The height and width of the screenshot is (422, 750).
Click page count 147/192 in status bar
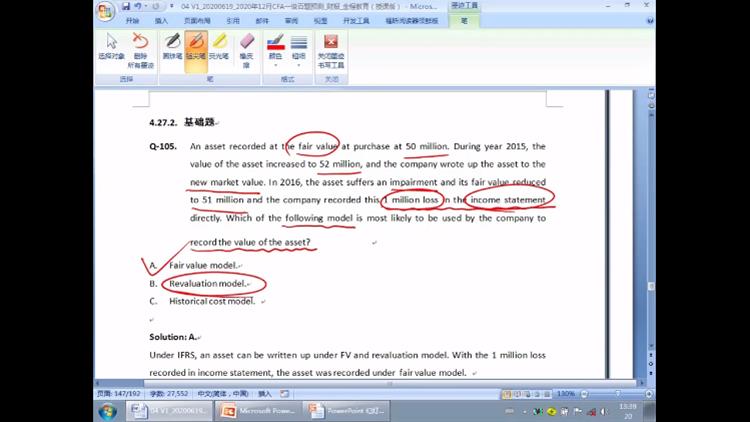[x=119, y=394]
